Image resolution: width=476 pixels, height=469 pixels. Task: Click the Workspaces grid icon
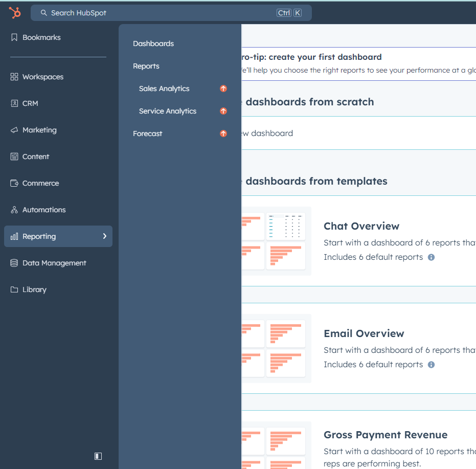[14, 77]
